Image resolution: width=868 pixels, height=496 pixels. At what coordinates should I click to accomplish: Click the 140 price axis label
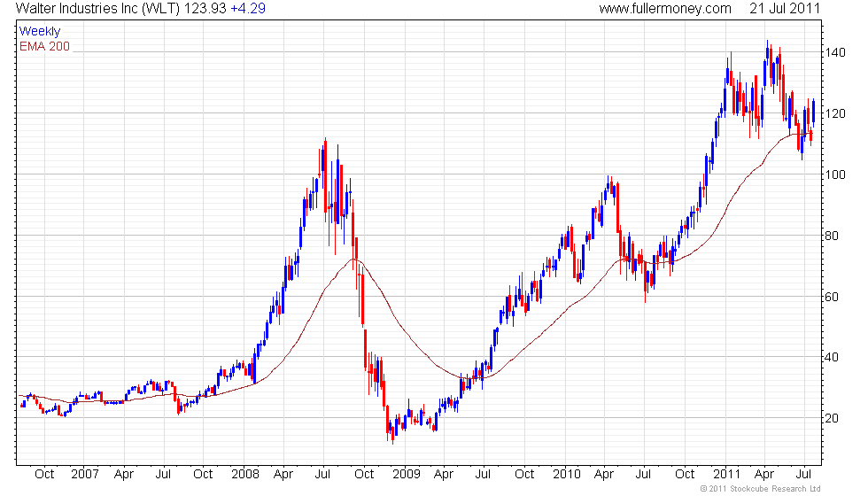[835, 52]
